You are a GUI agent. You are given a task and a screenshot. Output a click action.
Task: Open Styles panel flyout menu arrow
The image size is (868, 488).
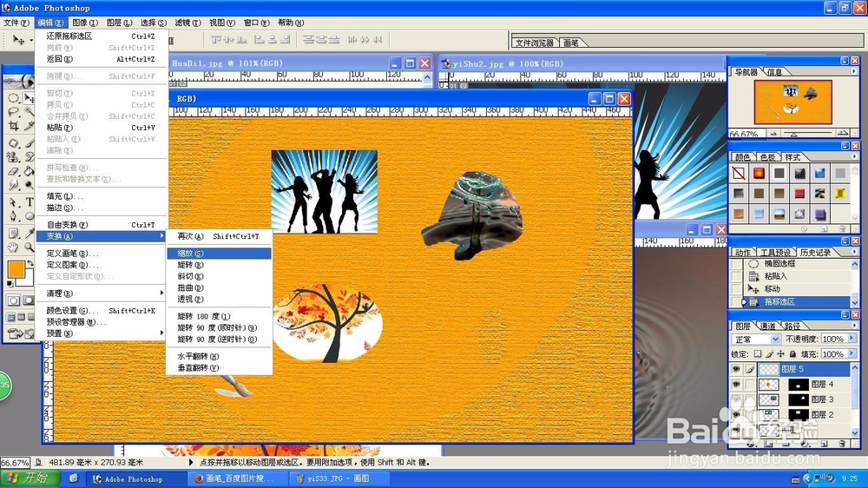(x=853, y=157)
